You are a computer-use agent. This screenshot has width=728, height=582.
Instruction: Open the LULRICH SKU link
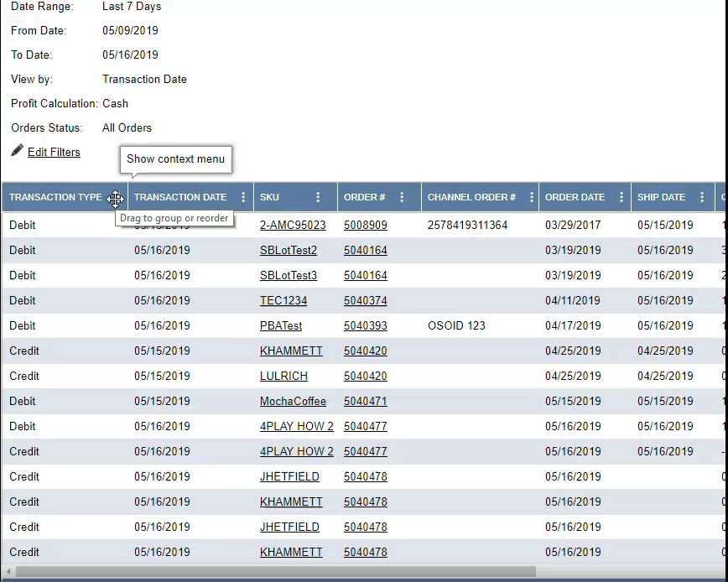283,377
